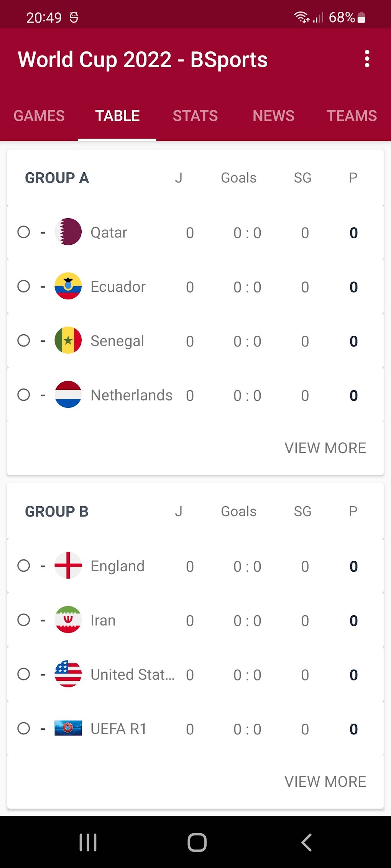Switch to the Games tab
The width and height of the screenshot is (391, 868).
(39, 116)
